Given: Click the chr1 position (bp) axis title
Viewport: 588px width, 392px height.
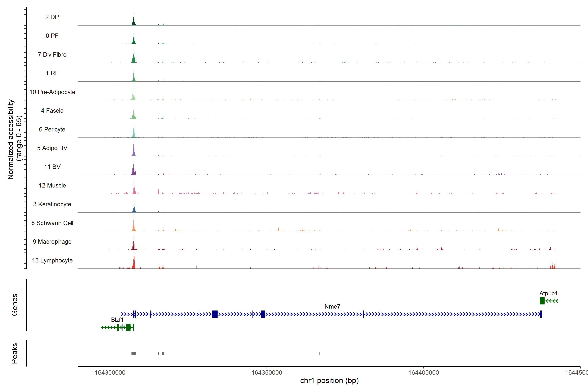Looking at the screenshot, I should click(x=329, y=381).
